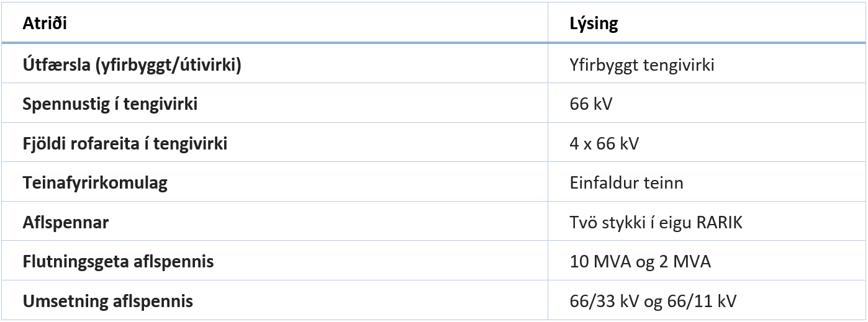Viewport: 868px width, 322px height.
Task: Select the 'Spennustig í tengivirki' row label
Action: click(x=110, y=104)
